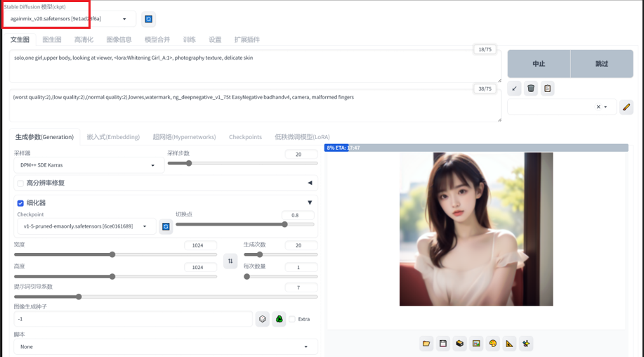This screenshot has height=357, width=644.
Task: Tick the Extra seed checkbox
Action: (292, 319)
